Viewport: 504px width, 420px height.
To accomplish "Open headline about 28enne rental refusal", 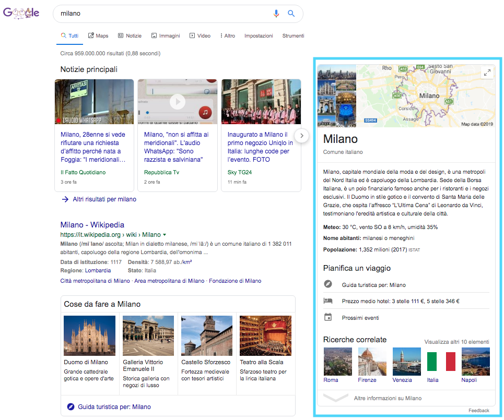I will [x=93, y=147].
